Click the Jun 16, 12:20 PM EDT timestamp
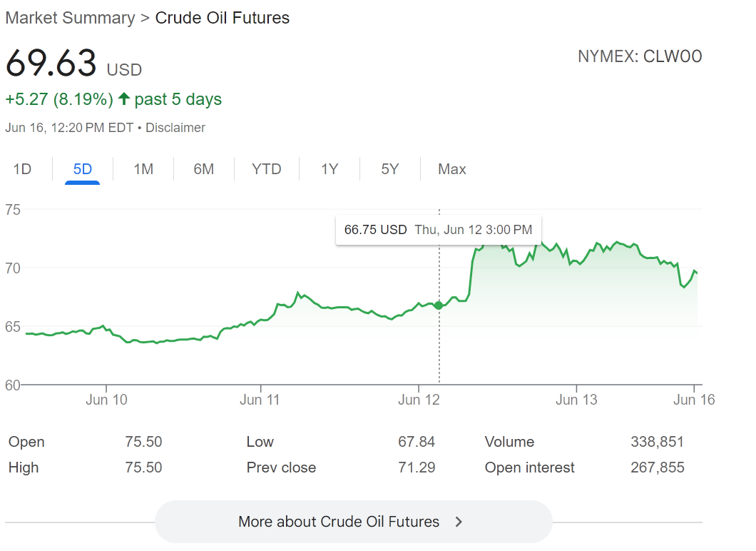This screenshot has height=551, width=756. click(x=69, y=128)
